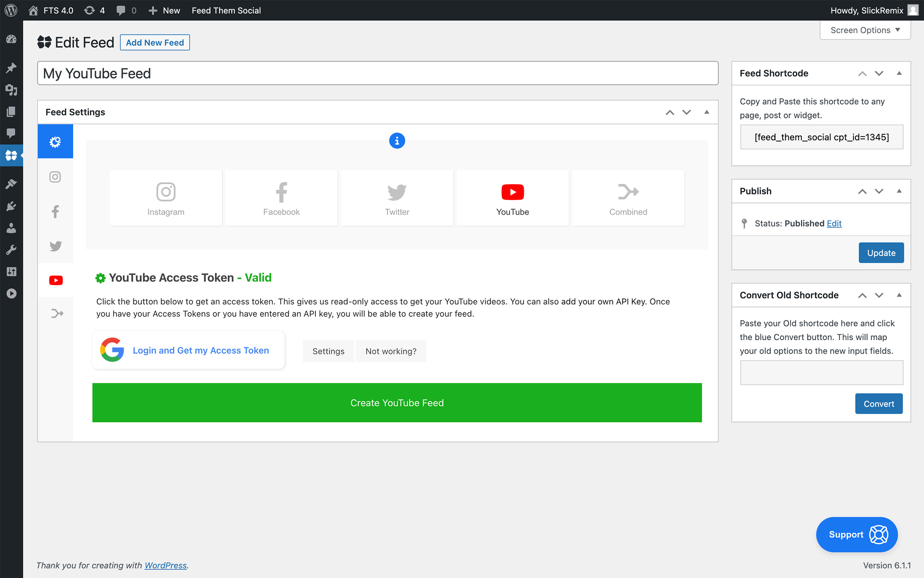Move Convert Old Shortcode box down
Screen dimensions: 924x578
(879, 295)
